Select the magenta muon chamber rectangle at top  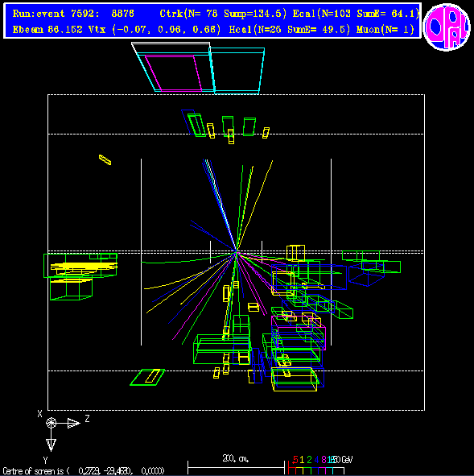pyautogui.click(x=174, y=72)
